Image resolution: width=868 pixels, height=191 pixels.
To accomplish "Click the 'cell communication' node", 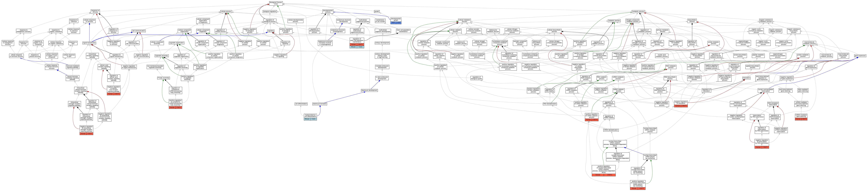I will tap(138, 31).
